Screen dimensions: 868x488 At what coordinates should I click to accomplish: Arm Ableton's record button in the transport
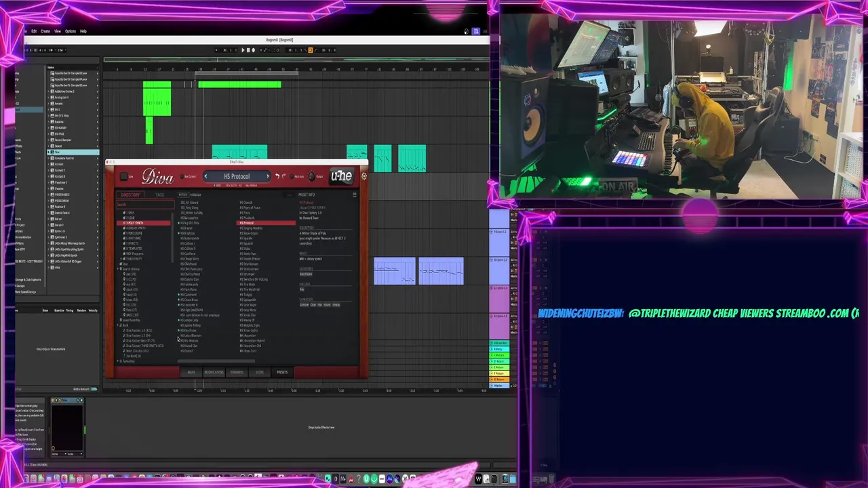(254, 50)
